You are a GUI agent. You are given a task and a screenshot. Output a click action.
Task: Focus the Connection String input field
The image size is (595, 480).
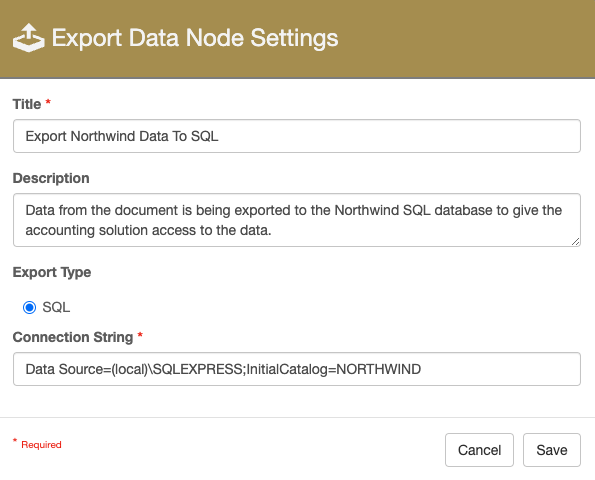coord(297,369)
